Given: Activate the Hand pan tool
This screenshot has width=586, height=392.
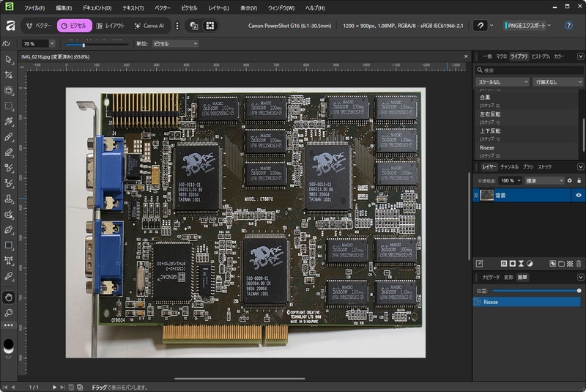Looking at the screenshot, I should pos(9,297).
